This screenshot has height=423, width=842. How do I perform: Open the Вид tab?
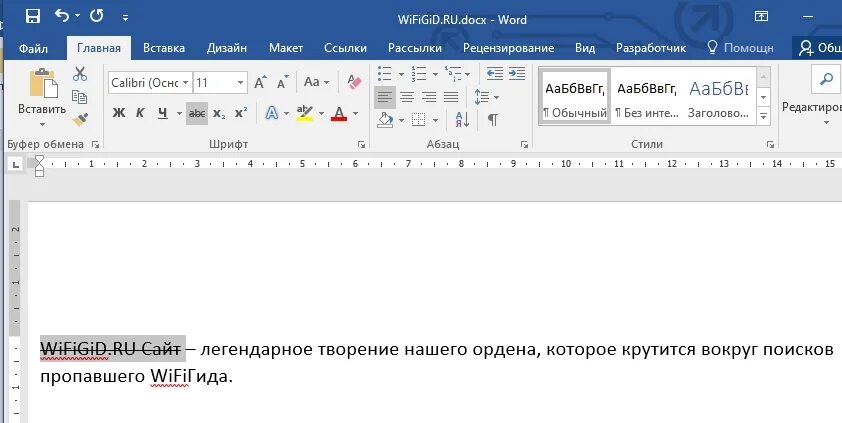585,48
